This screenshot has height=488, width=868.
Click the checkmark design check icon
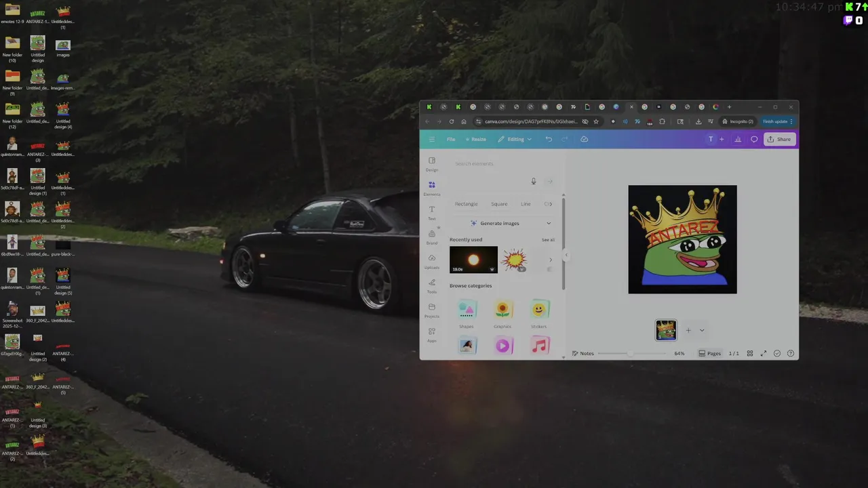[x=777, y=353]
